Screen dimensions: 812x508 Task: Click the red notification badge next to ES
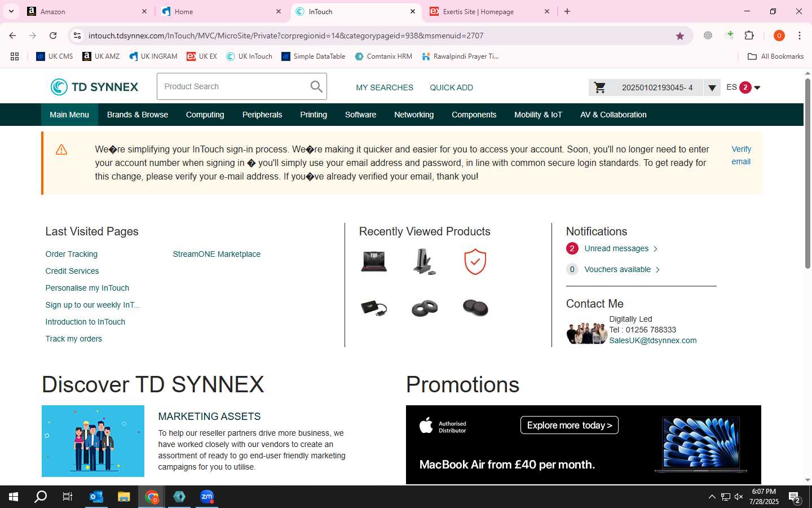745,87
